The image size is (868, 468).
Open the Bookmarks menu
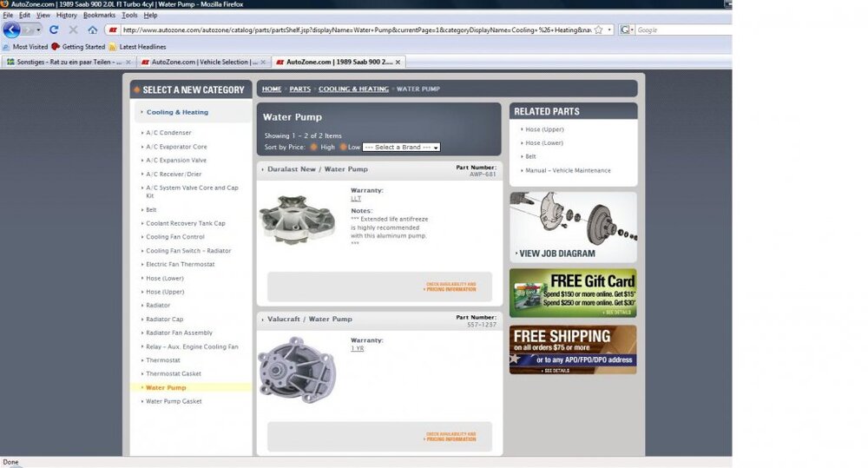tap(100, 15)
